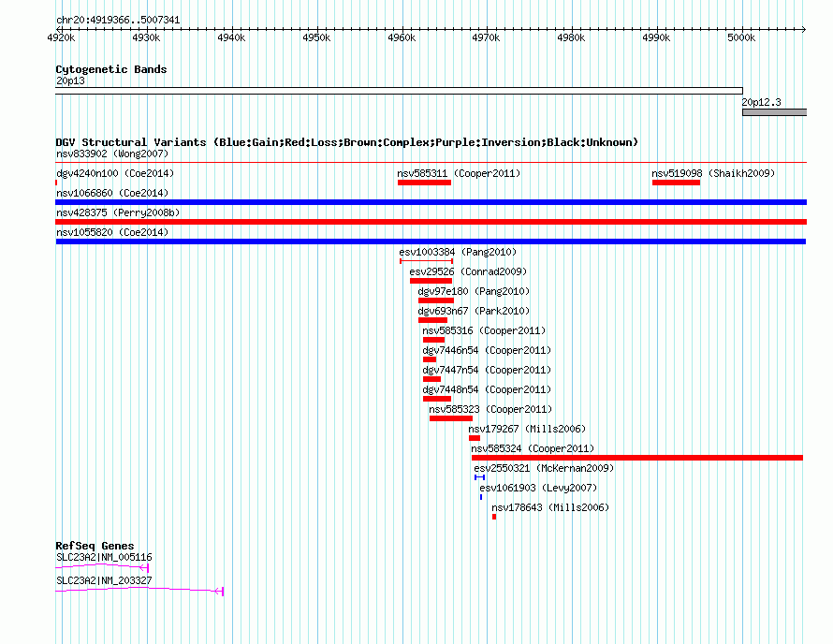Select the nsv1066860 (Coe2014) blue gain bar
833x644 pixels.
431,202
